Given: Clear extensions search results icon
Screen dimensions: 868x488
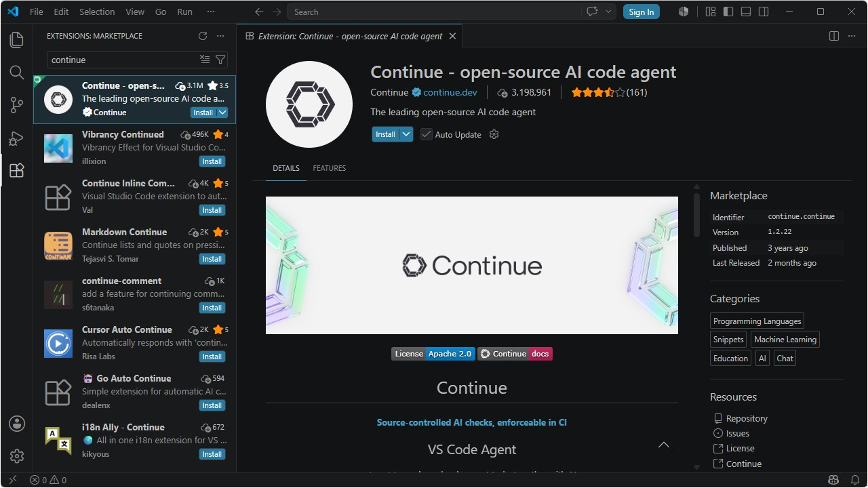Looking at the screenshot, I should pyautogui.click(x=205, y=60).
